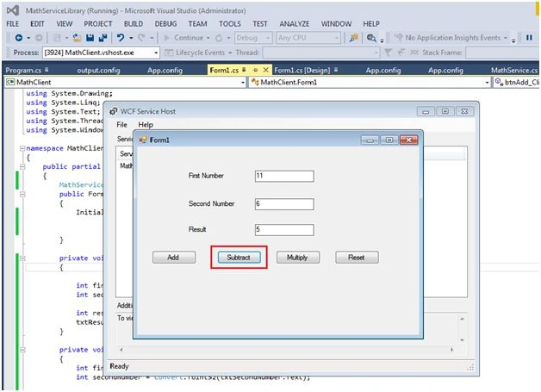Collapse the namespace MathClient code block
The height and width of the screenshot is (392, 541).
click(x=22, y=148)
